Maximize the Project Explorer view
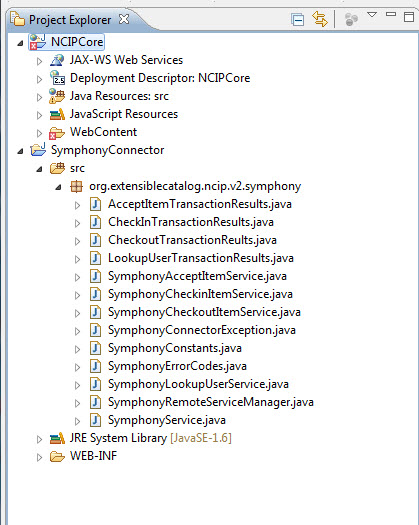This screenshot has width=419, height=525. (x=409, y=17)
